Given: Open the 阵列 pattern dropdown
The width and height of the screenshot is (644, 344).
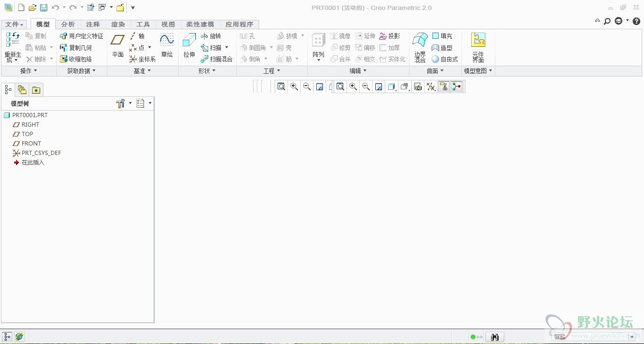Looking at the screenshot, I should pos(319,60).
